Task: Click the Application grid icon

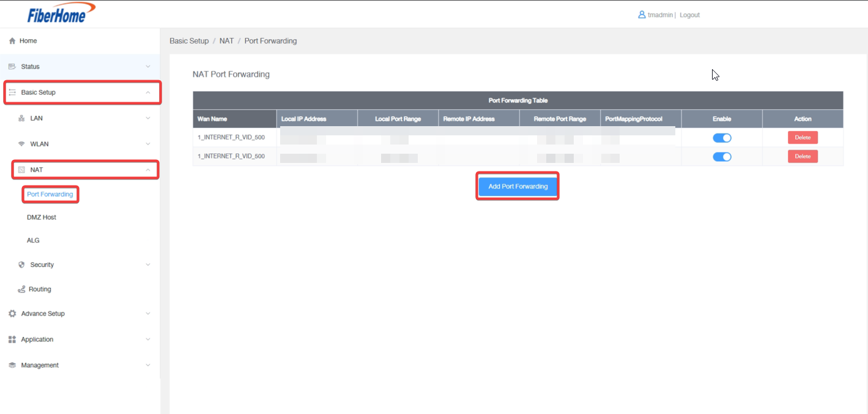Action: tap(12, 339)
